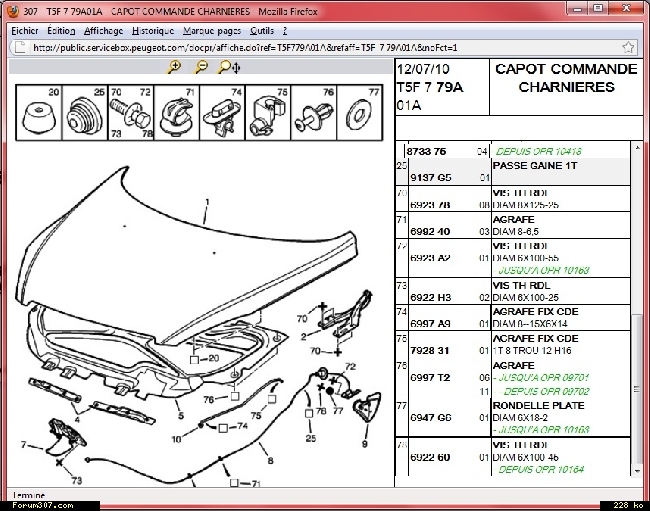The image size is (650, 511).
Task: Click release cable label 8 in diagram
Action: coord(270,460)
